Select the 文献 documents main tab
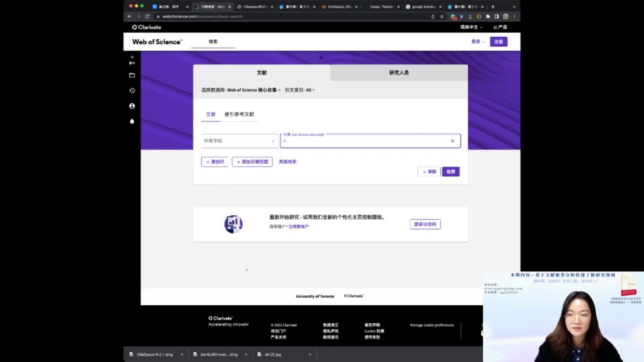The width and height of the screenshot is (644, 362). pos(262,73)
